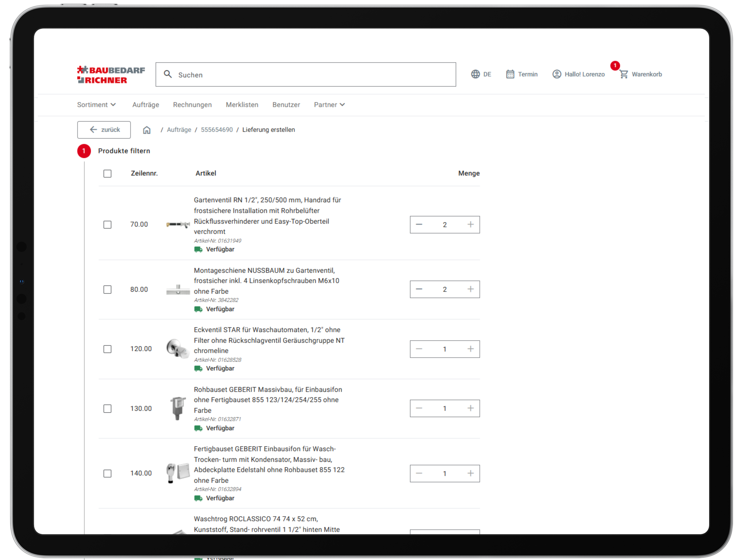Click quantity value for Montageschiene row

[x=445, y=290]
